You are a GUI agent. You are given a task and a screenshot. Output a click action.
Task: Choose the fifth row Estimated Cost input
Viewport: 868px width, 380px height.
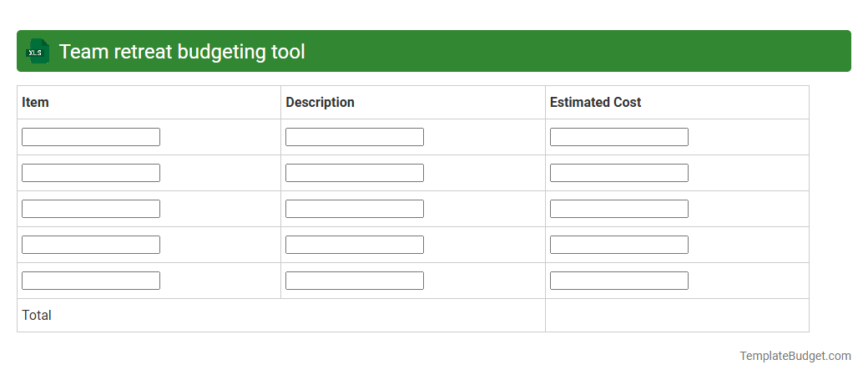pyautogui.click(x=619, y=281)
